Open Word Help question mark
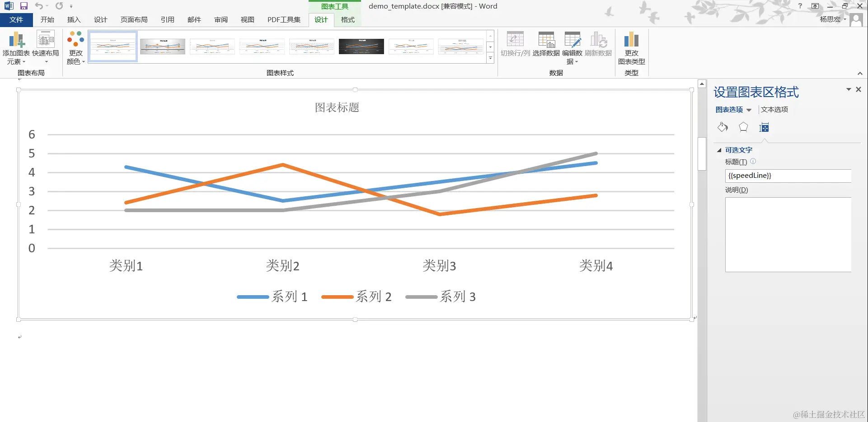Viewport: 868px width, 422px height. (800, 6)
